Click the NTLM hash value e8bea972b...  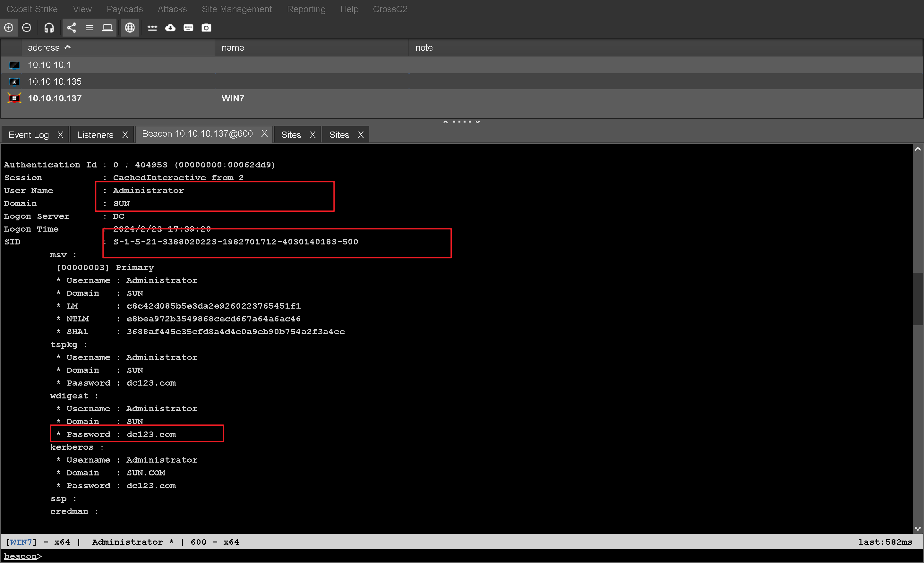[x=213, y=319]
